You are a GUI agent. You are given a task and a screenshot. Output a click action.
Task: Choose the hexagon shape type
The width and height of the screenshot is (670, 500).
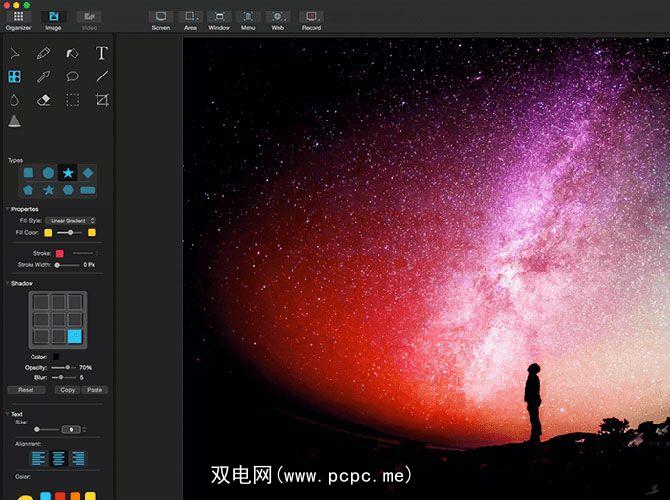pyautogui.click(x=68, y=190)
